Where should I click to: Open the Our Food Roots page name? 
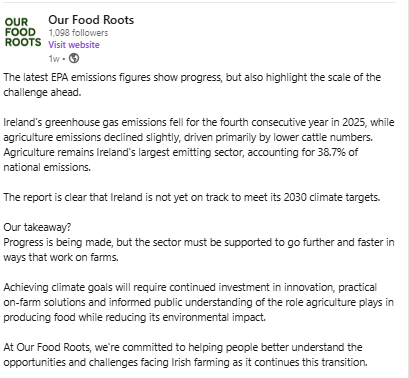coord(91,20)
